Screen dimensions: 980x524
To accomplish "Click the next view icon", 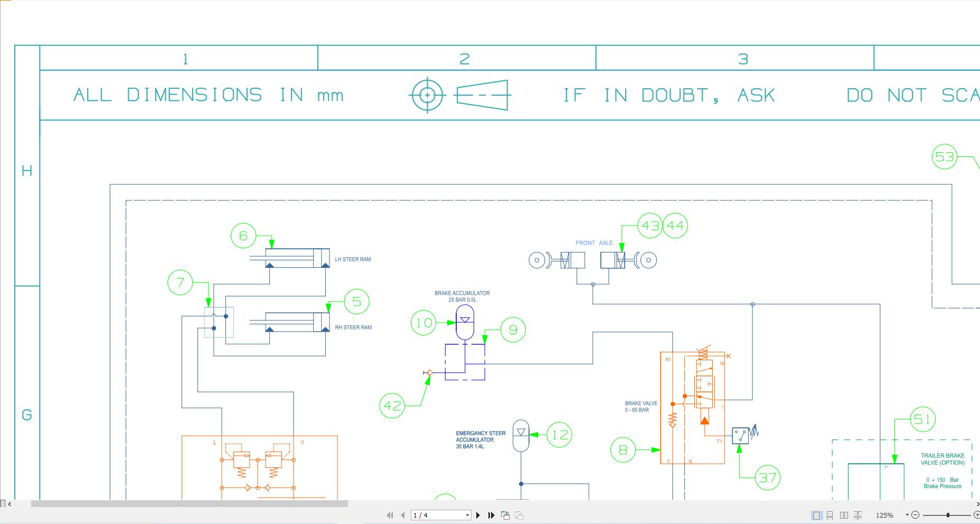I will tap(519, 515).
